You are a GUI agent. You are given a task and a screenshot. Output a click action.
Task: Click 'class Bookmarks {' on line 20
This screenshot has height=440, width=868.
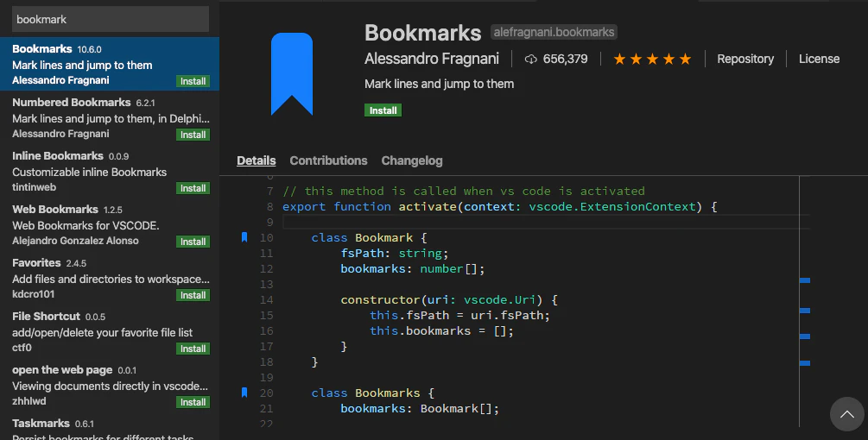point(372,393)
